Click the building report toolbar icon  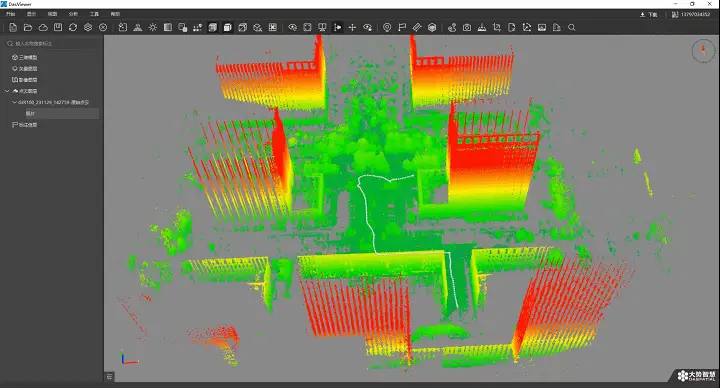[x=557, y=28]
